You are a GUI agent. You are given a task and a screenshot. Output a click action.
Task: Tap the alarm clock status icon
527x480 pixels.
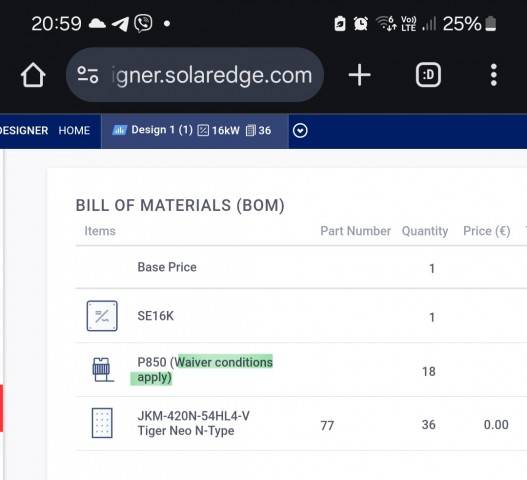pyautogui.click(x=361, y=24)
